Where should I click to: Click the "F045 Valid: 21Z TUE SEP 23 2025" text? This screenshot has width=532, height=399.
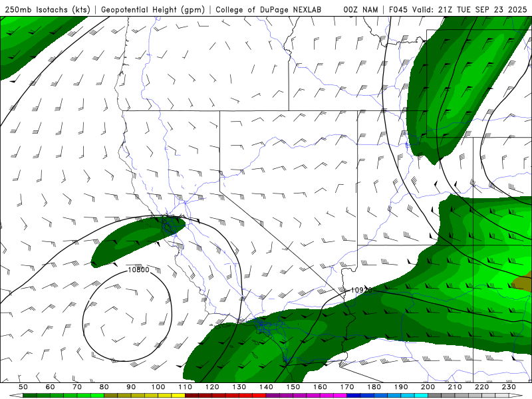458,10
